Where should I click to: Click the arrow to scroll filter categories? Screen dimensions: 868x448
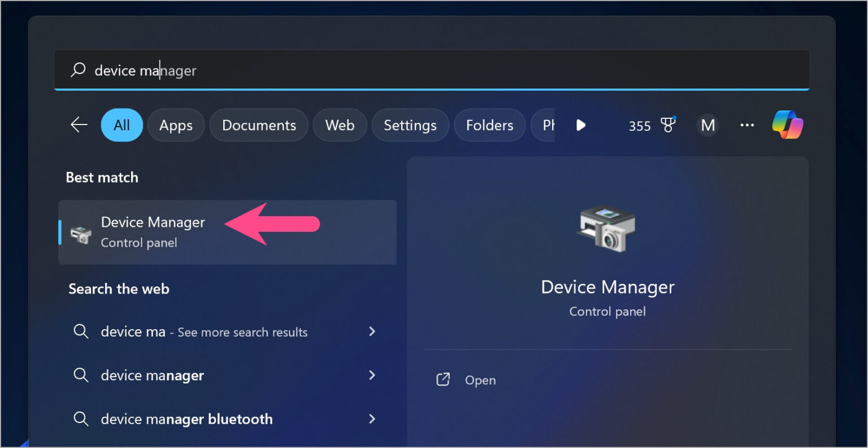581,126
